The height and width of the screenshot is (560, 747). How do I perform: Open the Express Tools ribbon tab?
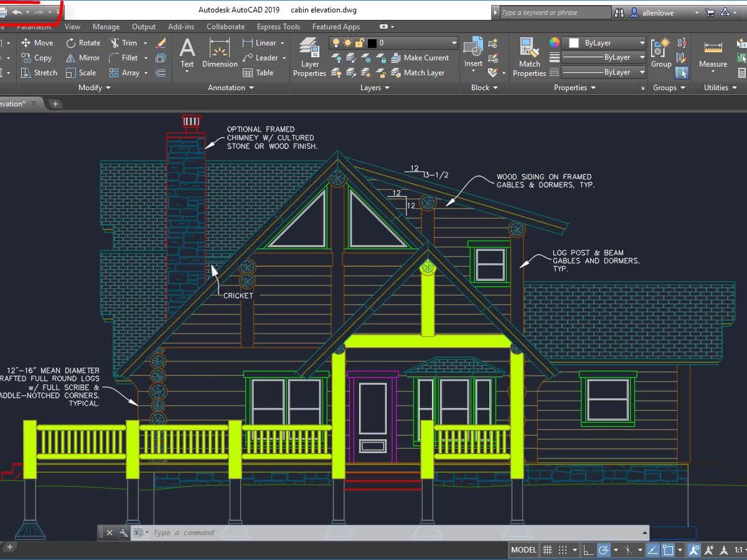pos(278,27)
